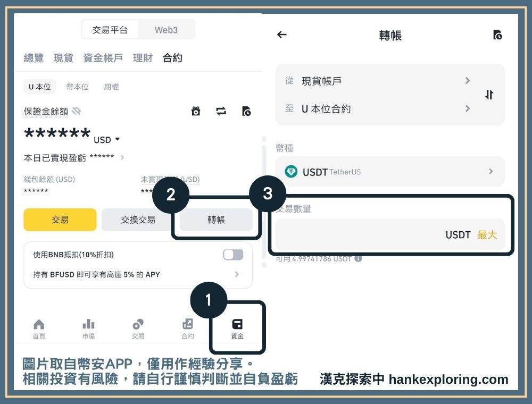Switch to the 總覽 tab

coord(34,58)
